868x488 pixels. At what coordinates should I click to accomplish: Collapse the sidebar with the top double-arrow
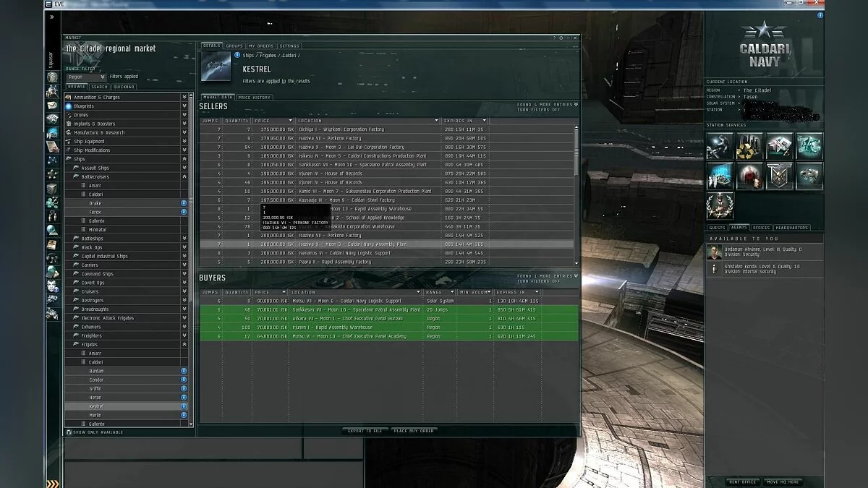[x=52, y=17]
